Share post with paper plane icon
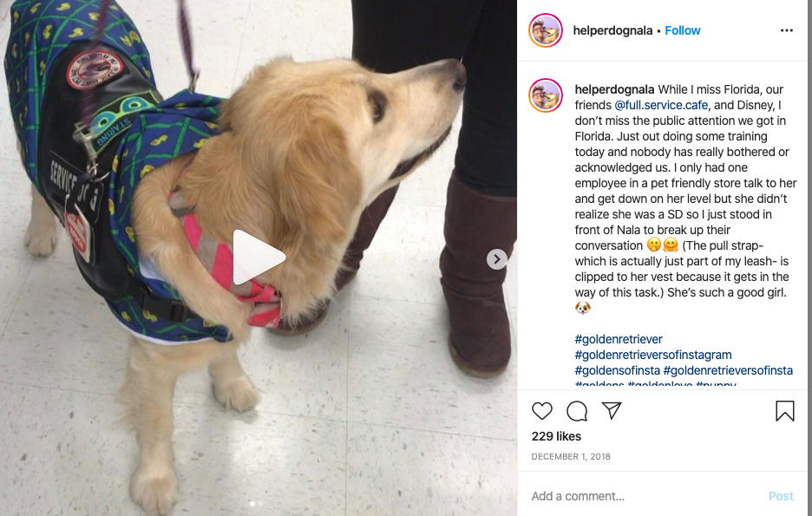Viewport: 812px width, 516px height. [612, 411]
